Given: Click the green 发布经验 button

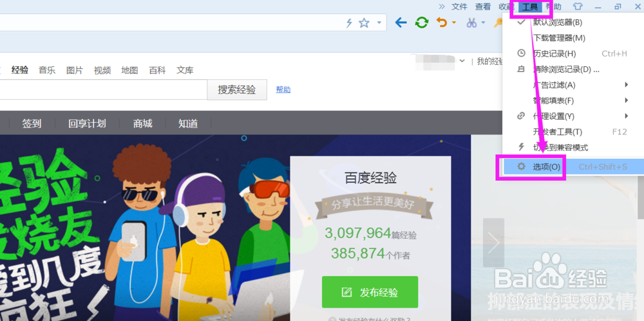Looking at the screenshot, I should click(x=370, y=292).
